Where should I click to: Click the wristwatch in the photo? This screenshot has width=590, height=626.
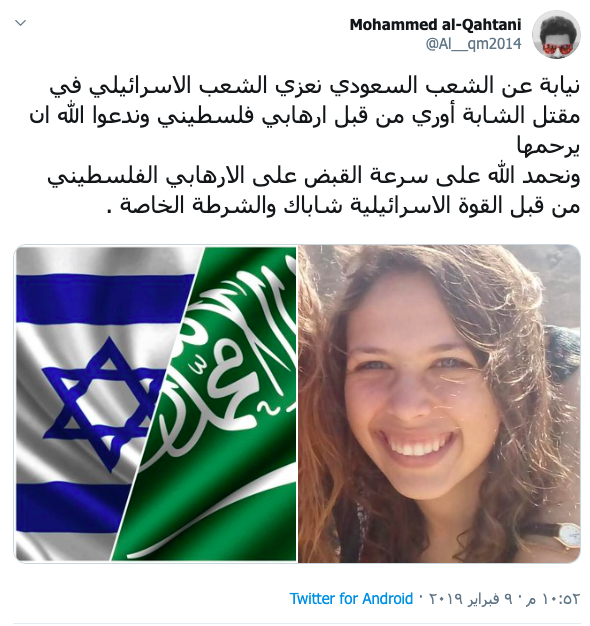(x=566, y=534)
